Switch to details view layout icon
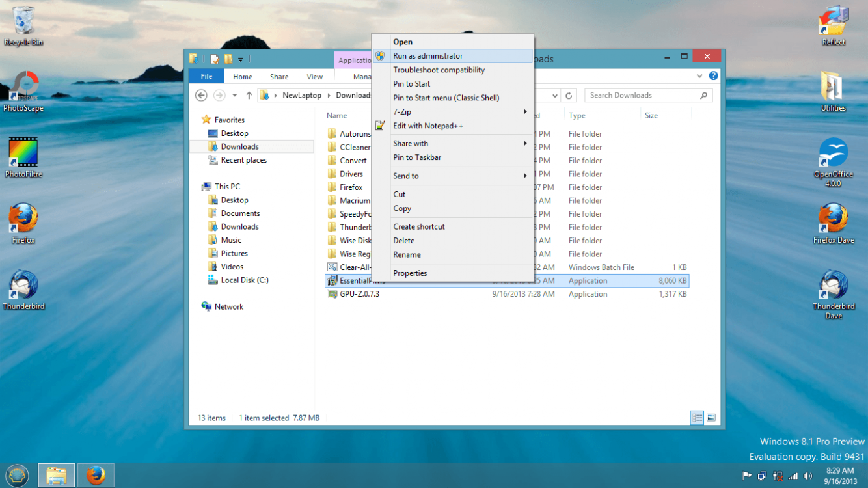This screenshot has width=868, height=488. (697, 418)
